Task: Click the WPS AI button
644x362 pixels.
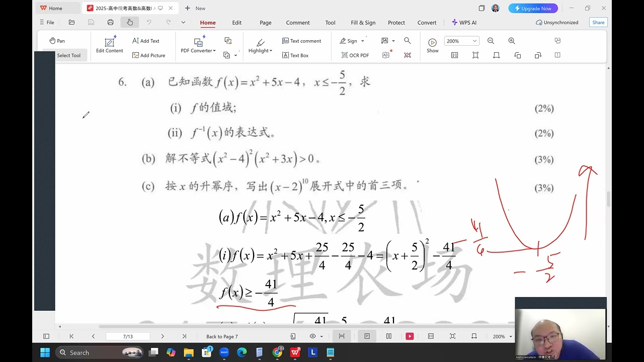Action: pyautogui.click(x=464, y=22)
